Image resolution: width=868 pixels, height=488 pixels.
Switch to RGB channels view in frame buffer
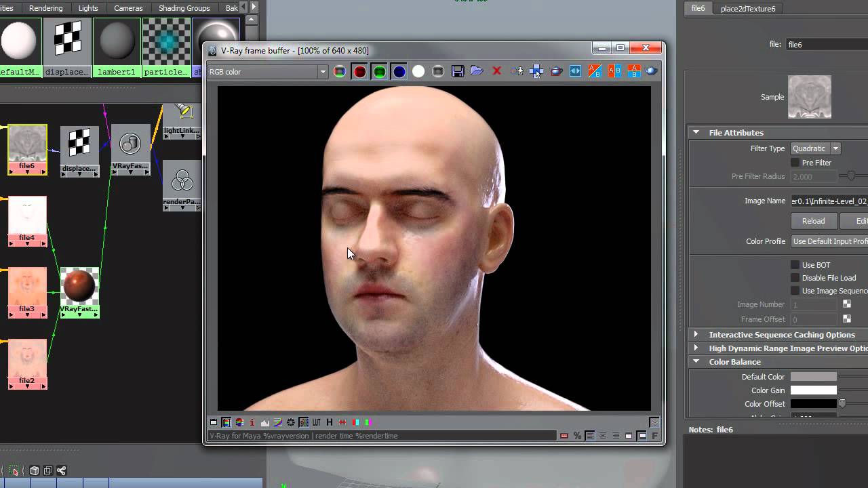pyautogui.click(x=340, y=71)
